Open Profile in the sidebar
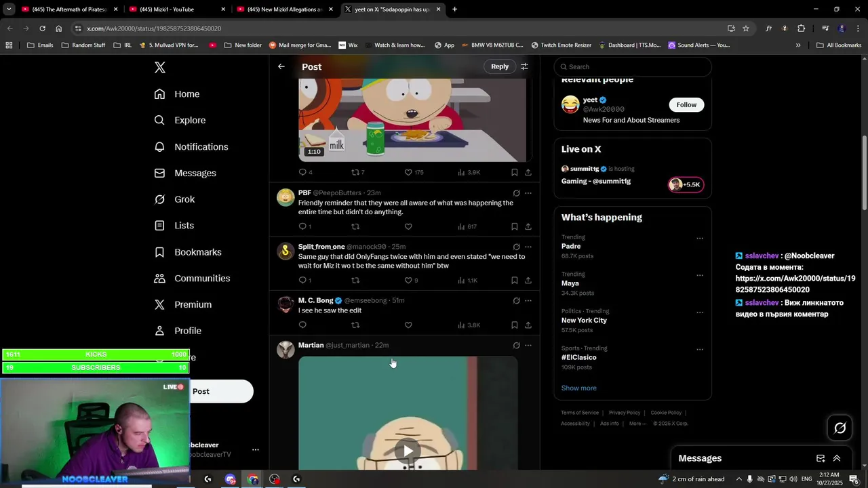Image resolution: width=868 pixels, height=488 pixels. (178, 331)
